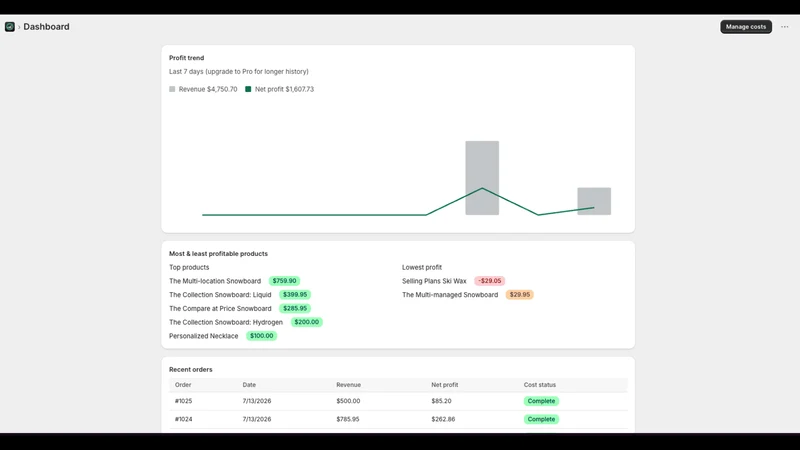Select The Compare at Price Snowboard
Image resolution: width=800 pixels, height=450 pixels.
tap(220, 308)
